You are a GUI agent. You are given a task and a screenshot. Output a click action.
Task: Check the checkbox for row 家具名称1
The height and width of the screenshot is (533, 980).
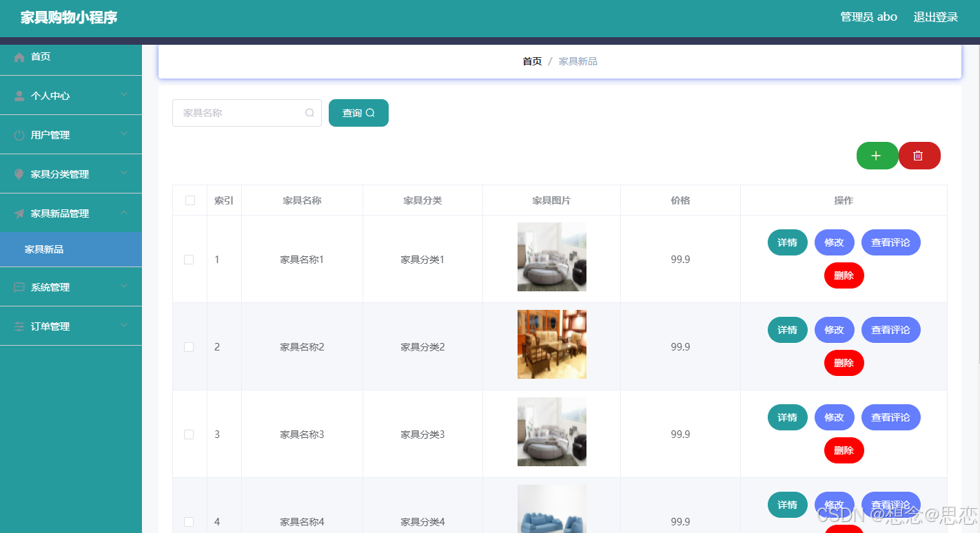[189, 260]
